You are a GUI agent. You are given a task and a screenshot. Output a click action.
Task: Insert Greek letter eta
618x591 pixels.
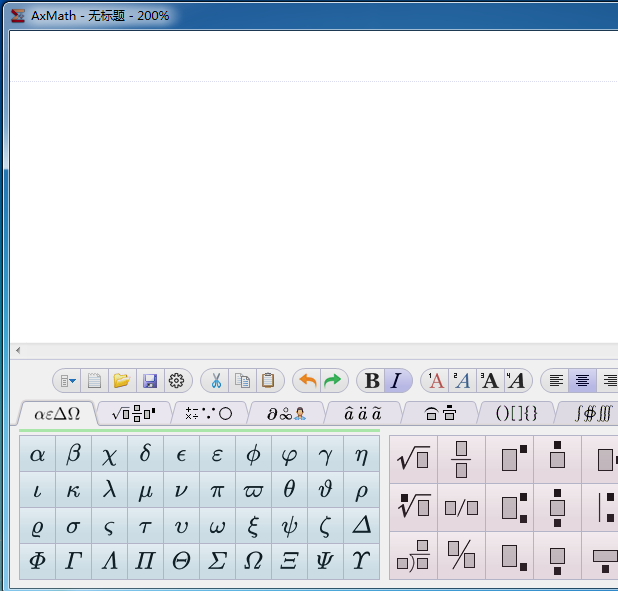point(361,454)
